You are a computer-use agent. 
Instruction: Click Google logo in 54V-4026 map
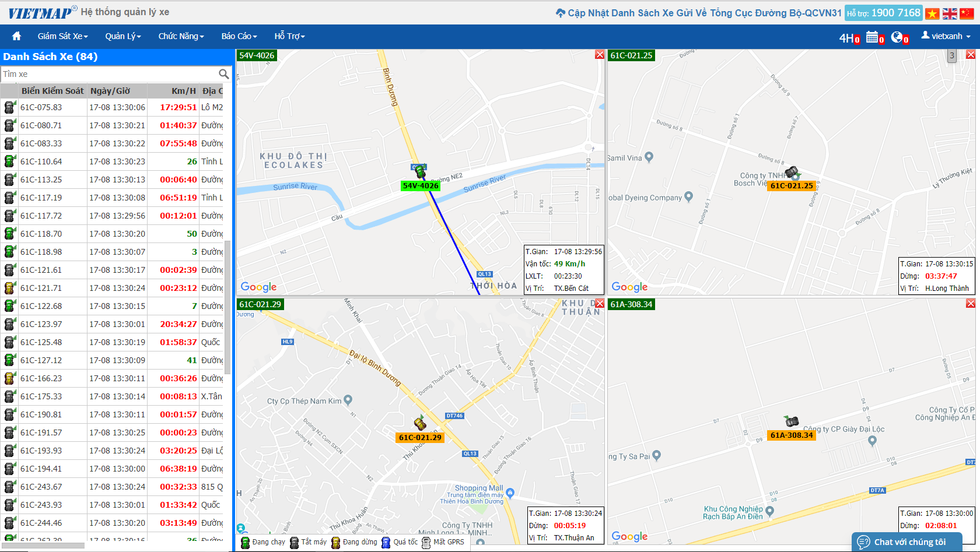click(x=258, y=287)
